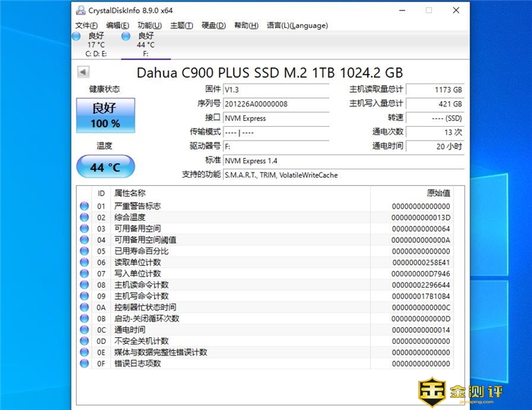
Task: Switch to the F: drive tab
Action: (145, 44)
